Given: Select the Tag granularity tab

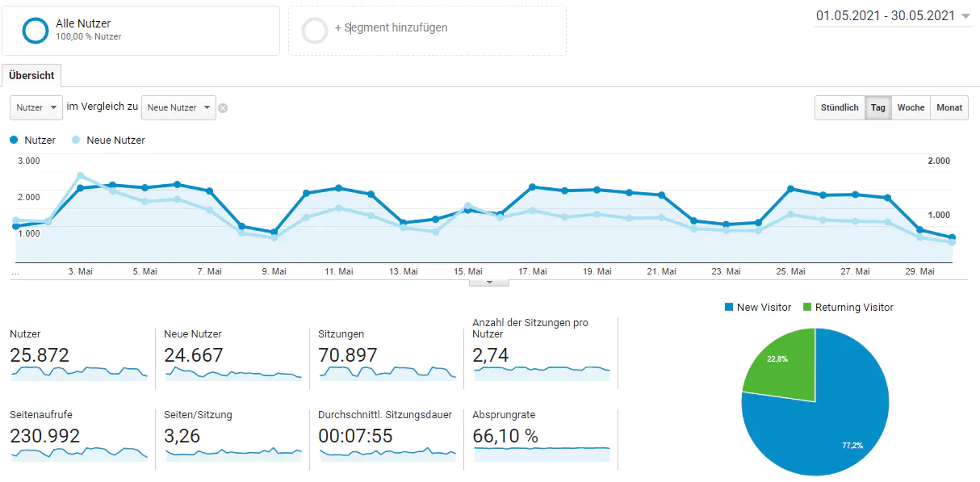Looking at the screenshot, I should click(x=877, y=107).
